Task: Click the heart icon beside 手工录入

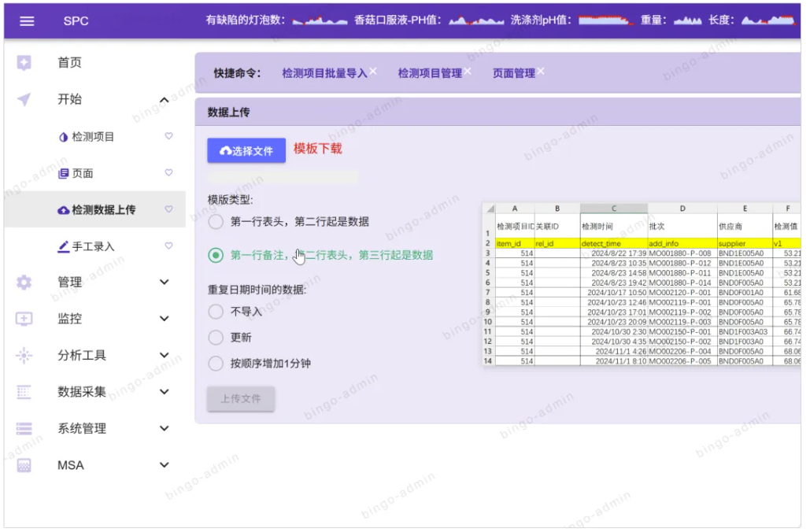Action: pyautogui.click(x=168, y=246)
